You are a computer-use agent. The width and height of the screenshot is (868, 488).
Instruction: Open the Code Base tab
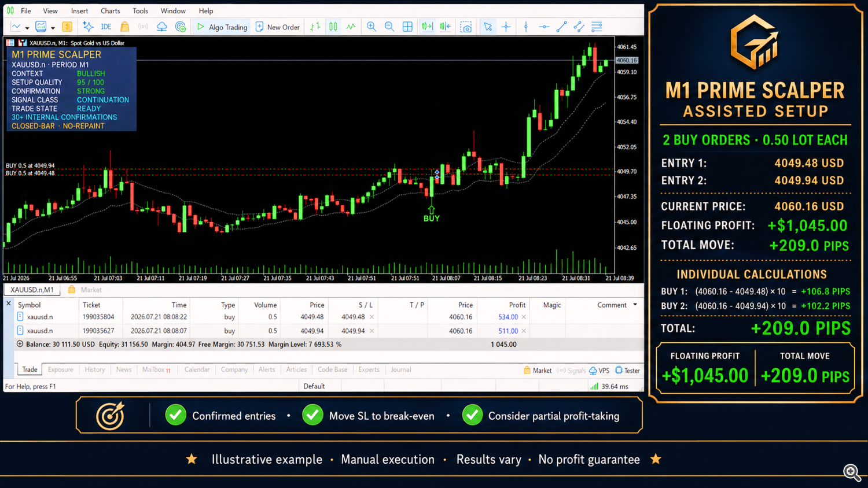(333, 369)
